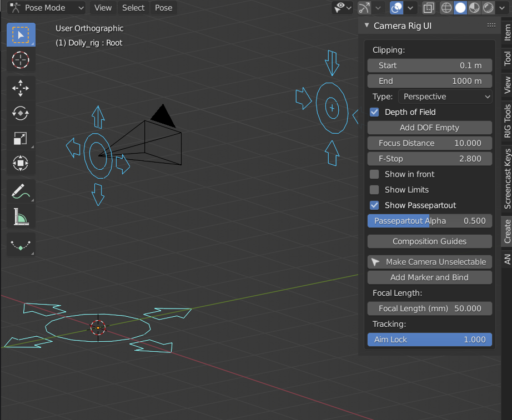Image resolution: width=512 pixels, height=420 pixels.
Task: Check the Show Limits box
Action: click(374, 190)
